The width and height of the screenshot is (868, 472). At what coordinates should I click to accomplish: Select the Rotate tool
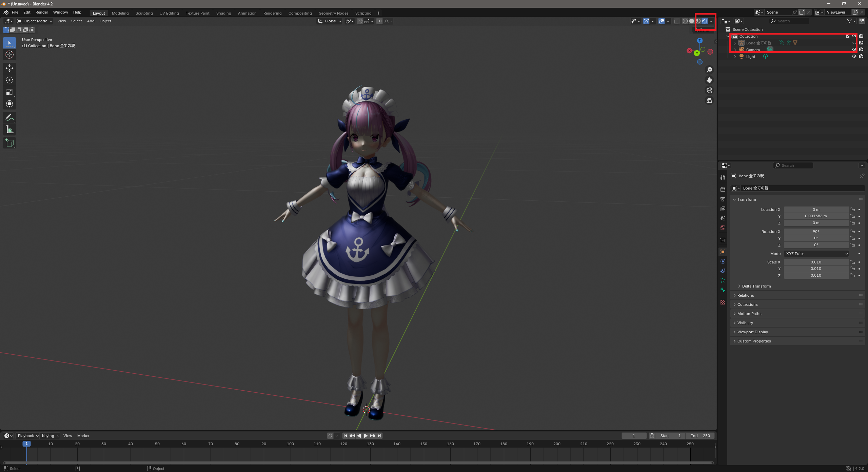click(x=9, y=80)
